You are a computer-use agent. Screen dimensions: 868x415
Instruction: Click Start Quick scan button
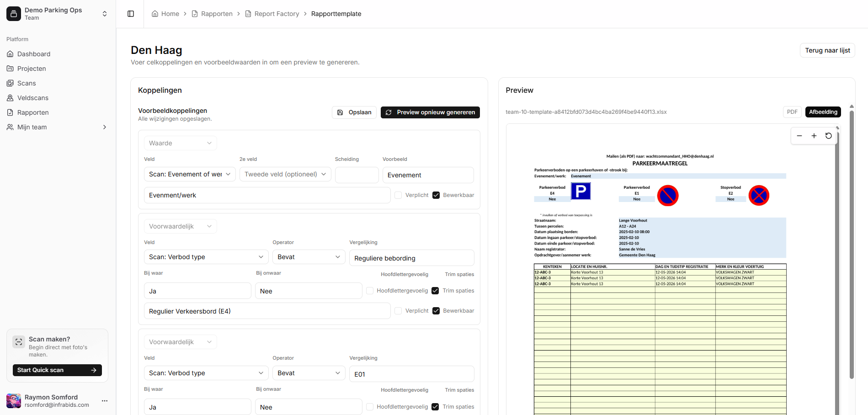(57, 370)
